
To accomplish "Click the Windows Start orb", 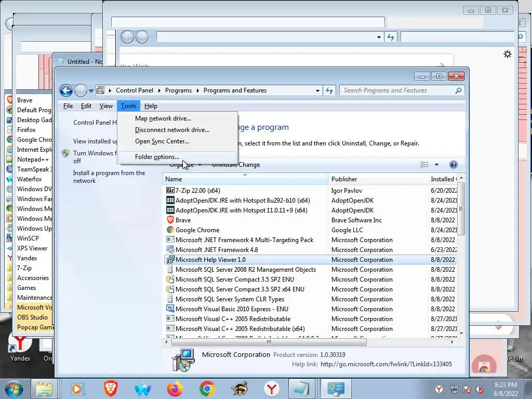I will click(x=14, y=389).
